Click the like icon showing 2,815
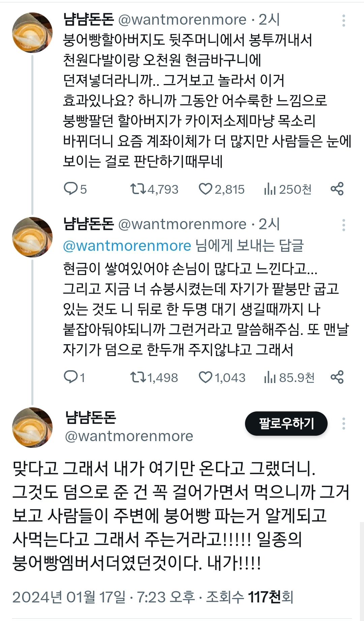The image size is (364, 621). click(206, 189)
